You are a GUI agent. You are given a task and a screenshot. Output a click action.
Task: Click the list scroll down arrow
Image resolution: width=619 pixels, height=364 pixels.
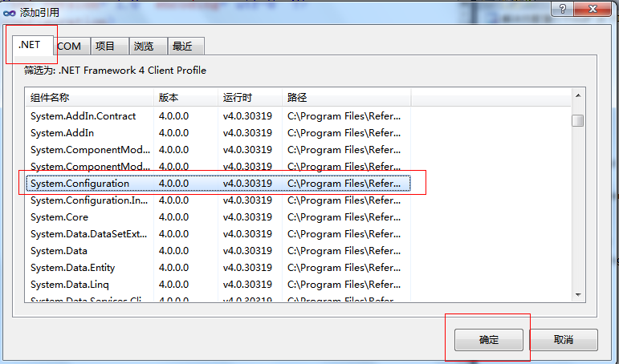(578, 294)
